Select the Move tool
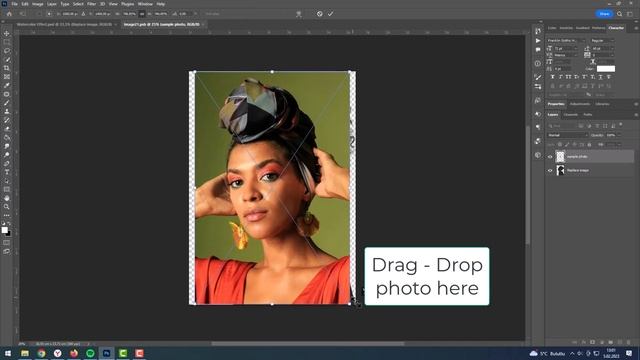640x360 pixels. (7, 33)
